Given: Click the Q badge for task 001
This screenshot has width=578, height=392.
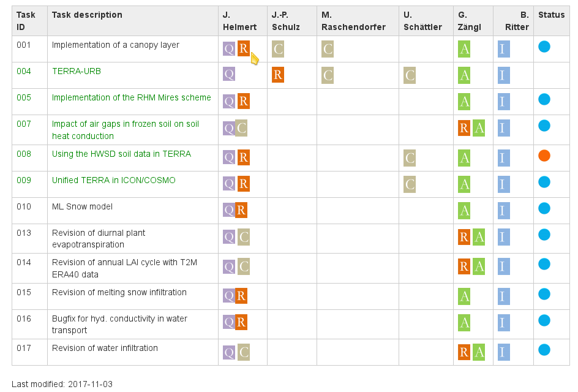Looking at the screenshot, I should [x=229, y=49].
